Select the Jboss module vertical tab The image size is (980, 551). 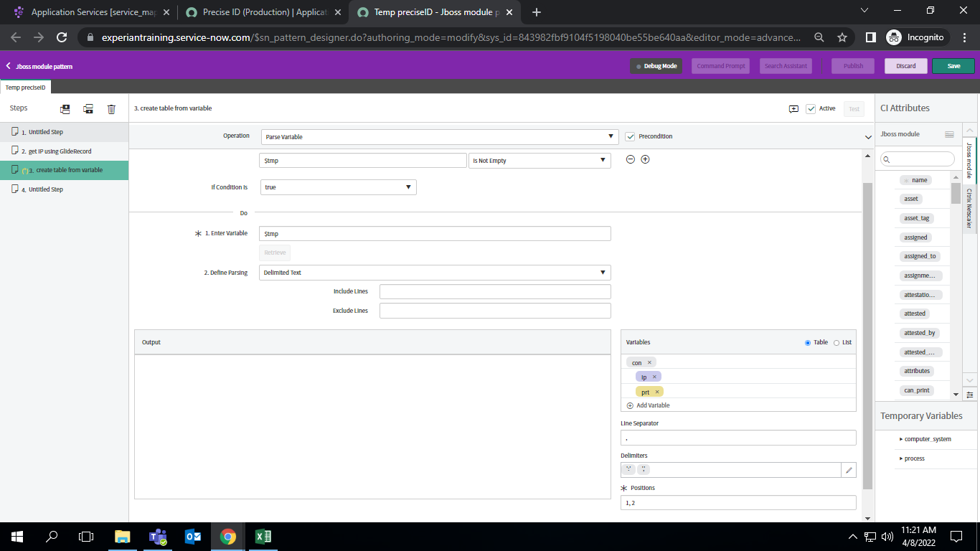tap(969, 161)
